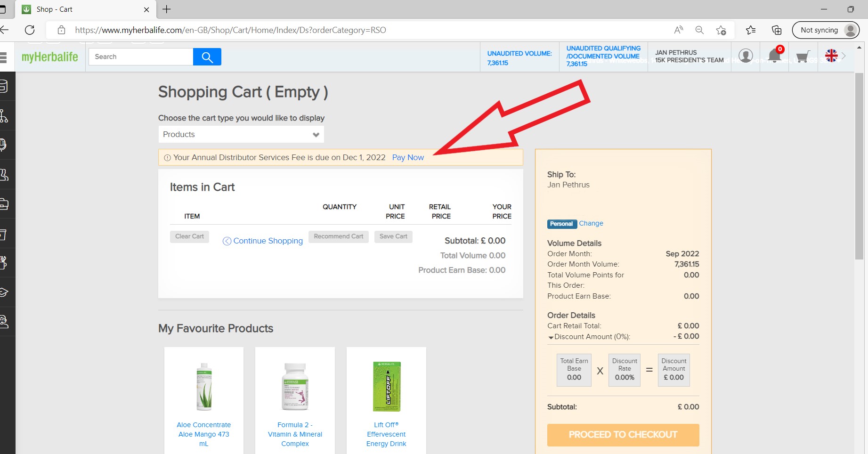This screenshot has width=868, height=454.
Task: Go back with browser back arrow
Action: click(4, 30)
